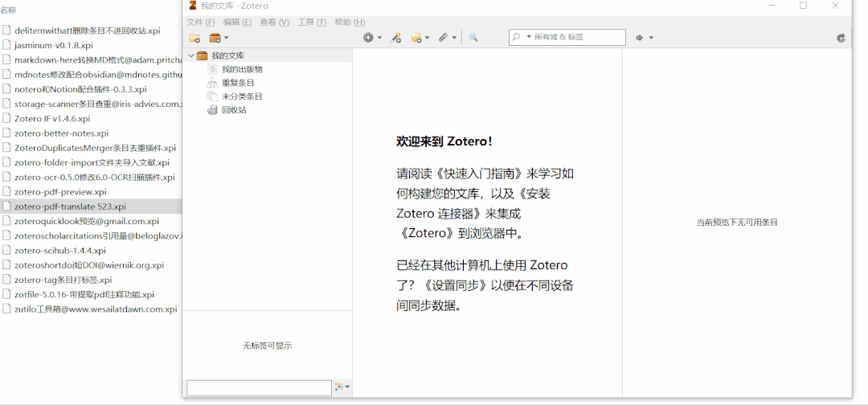
Task: Click the New Collection folder icon
Action: coord(194,38)
